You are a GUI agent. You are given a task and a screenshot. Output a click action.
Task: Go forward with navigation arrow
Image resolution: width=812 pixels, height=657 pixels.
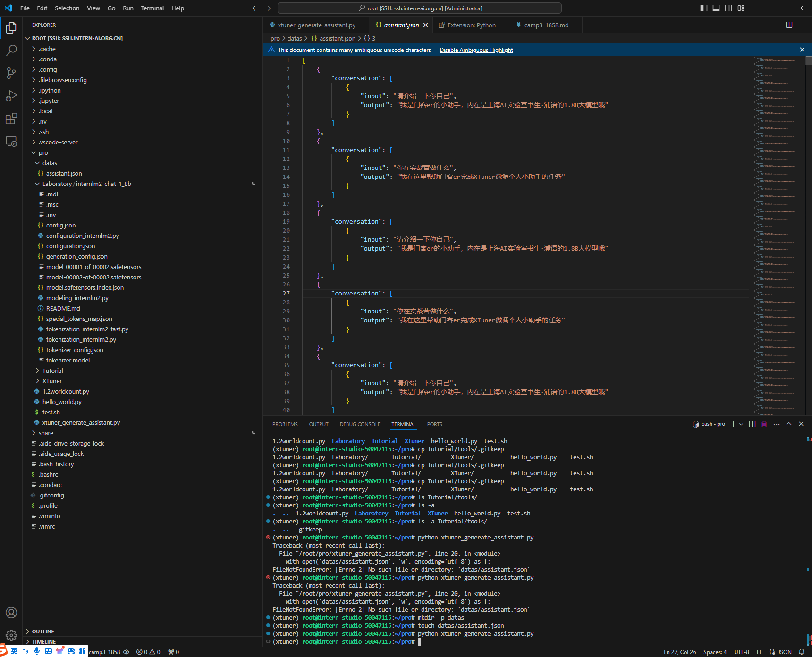coord(268,8)
